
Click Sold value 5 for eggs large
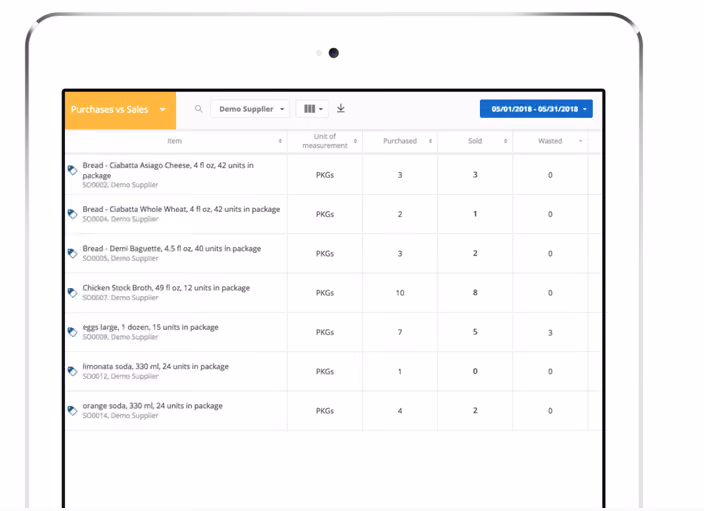tap(475, 332)
